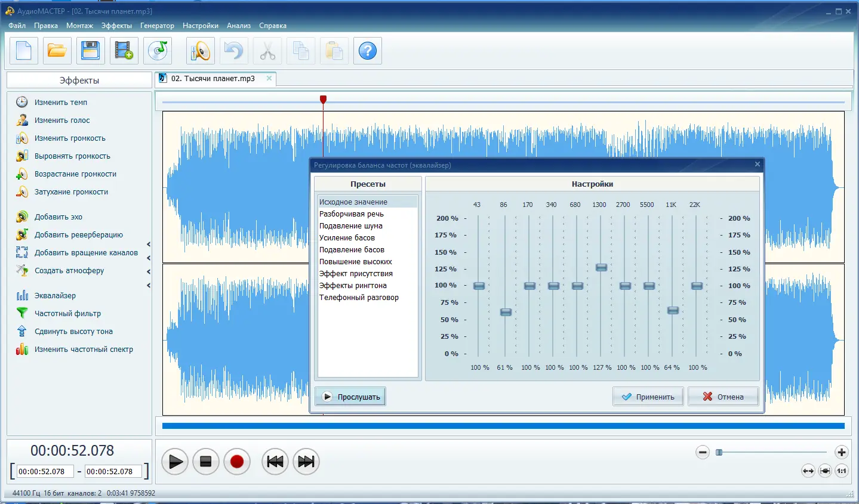Open a file with the folder icon

pos(57,51)
